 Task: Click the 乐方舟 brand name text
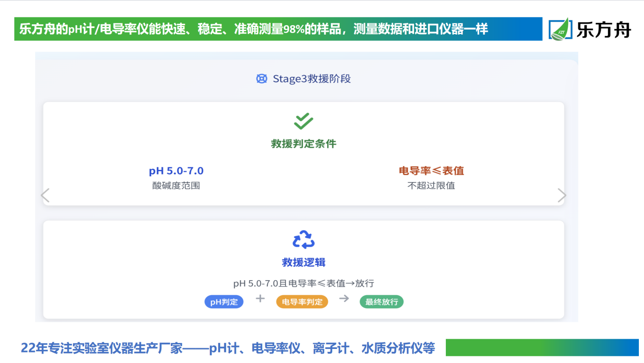[604, 29]
